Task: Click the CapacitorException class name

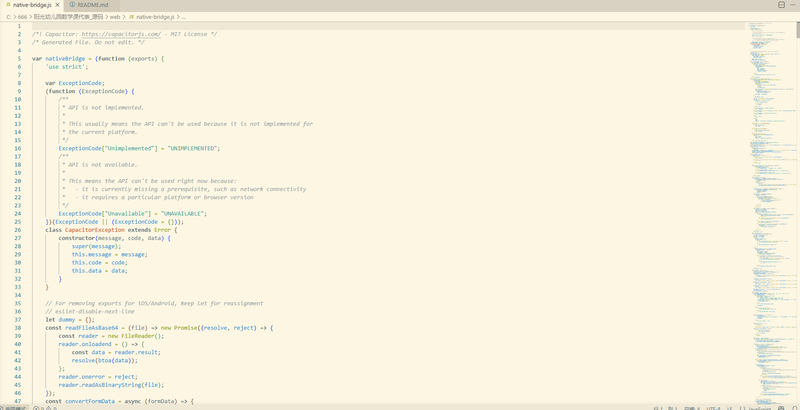Action: click(x=95, y=230)
